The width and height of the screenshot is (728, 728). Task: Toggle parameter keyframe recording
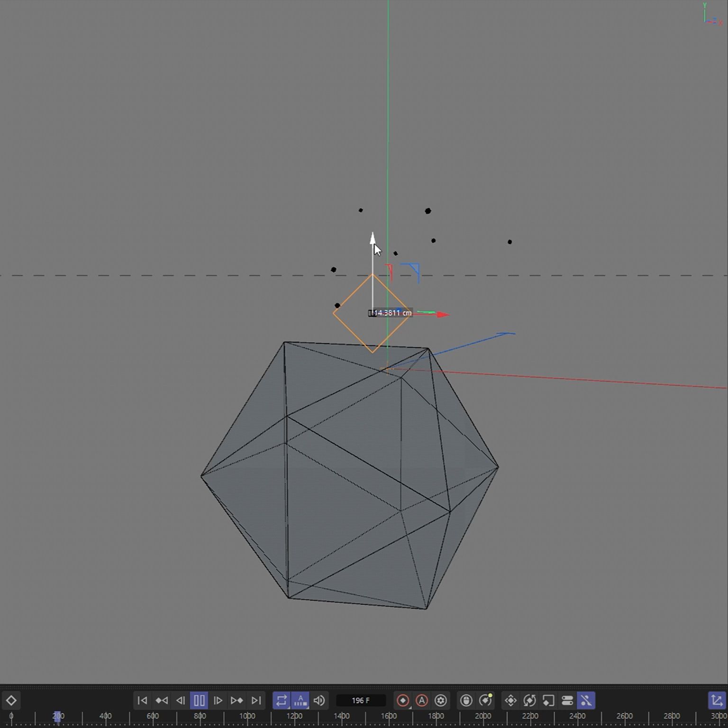(x=567, y=701)
